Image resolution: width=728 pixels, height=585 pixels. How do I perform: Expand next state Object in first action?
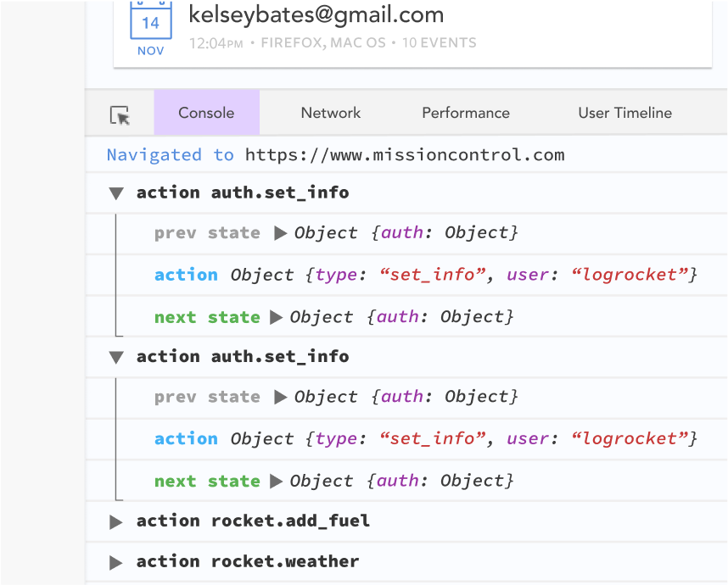tap(276, 317)
